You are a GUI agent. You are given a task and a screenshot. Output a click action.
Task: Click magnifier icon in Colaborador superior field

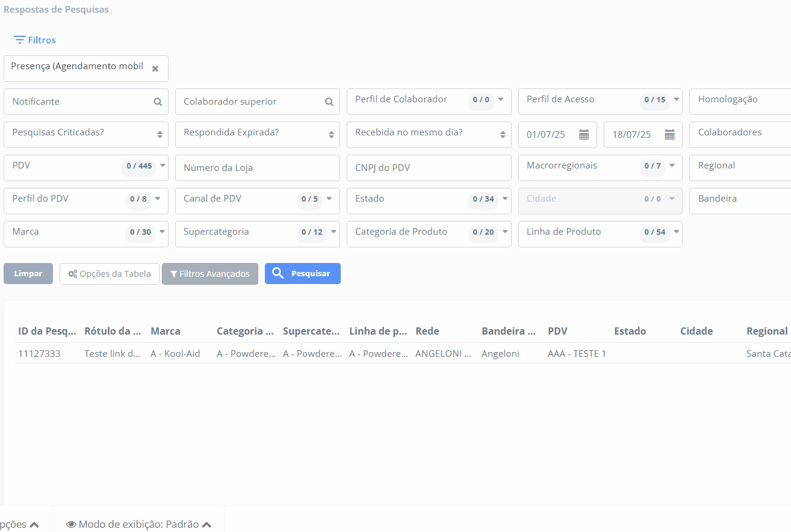[x=329, y=102]
